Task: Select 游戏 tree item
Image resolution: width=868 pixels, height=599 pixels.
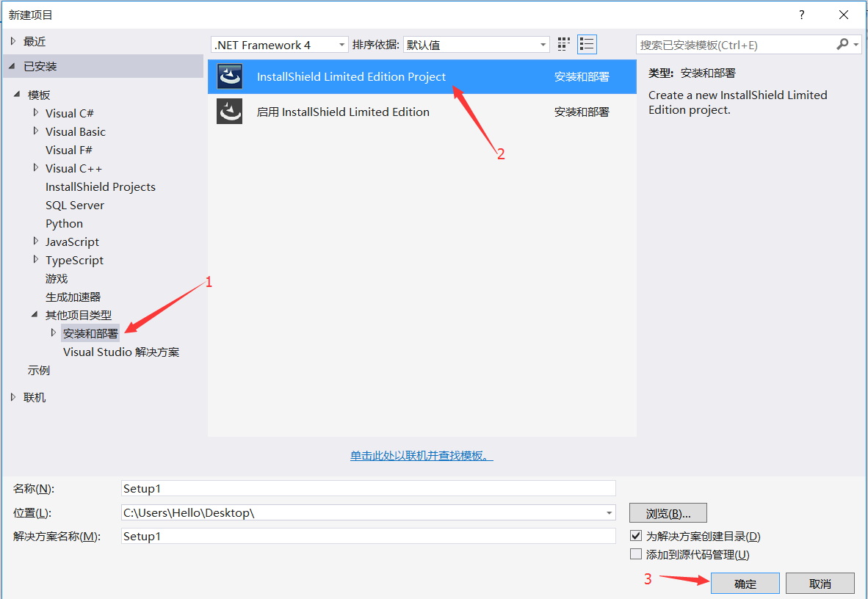Action: coord(57,278)
